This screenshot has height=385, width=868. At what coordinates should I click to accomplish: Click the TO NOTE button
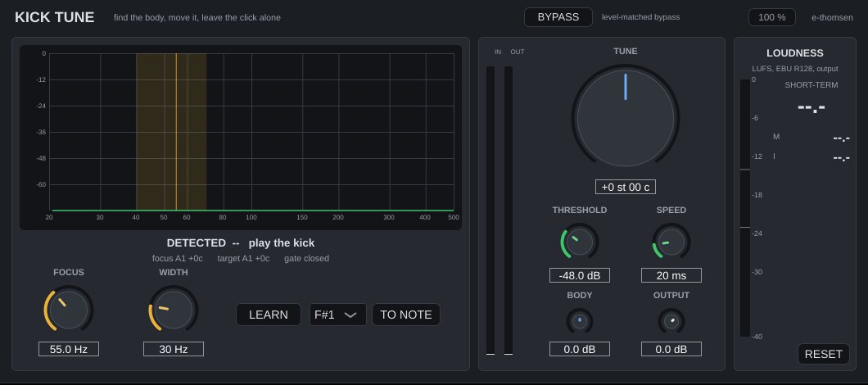(x=406, y=315)
